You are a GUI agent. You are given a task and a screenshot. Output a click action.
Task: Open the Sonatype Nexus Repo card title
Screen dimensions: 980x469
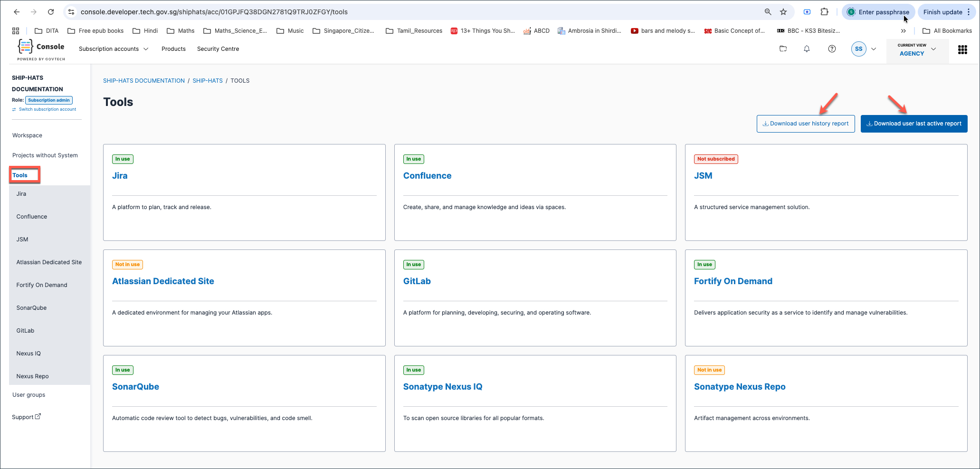click(x=740, y=387)
